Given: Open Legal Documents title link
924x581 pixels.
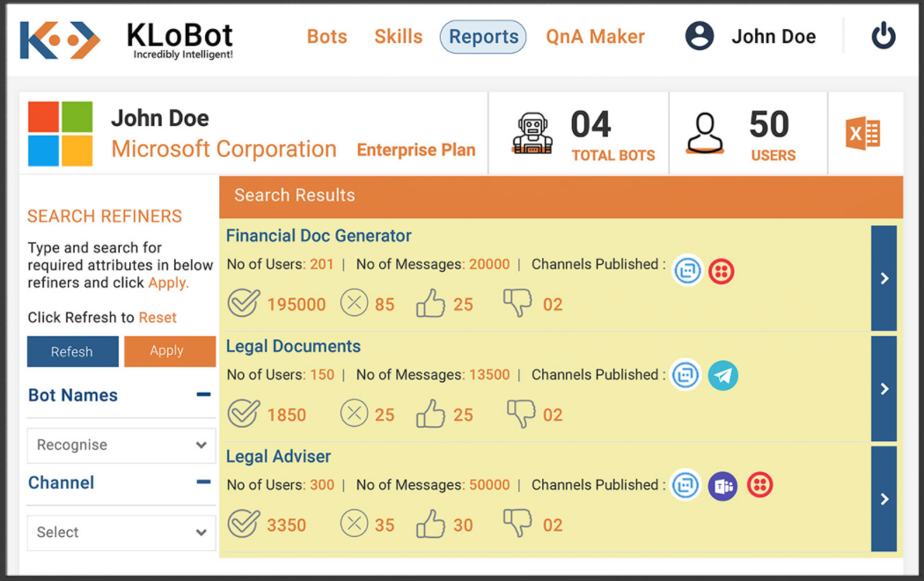Looking at the screenshot, I should pyautogui.click(x=293, y=347).
